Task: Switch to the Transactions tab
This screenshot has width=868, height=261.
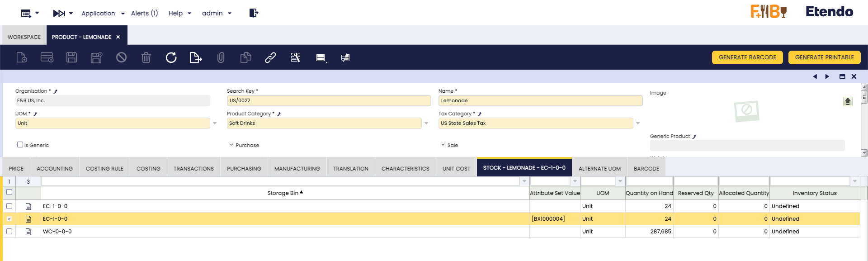Action: [x=193, y=169]
